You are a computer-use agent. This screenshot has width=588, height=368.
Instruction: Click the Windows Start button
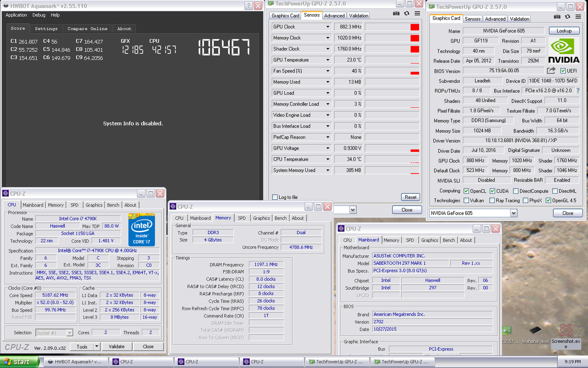coord(19,362)
